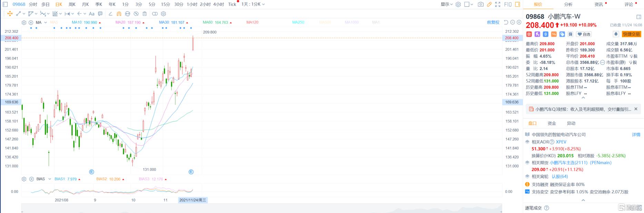Viewport: 644px width, 213px height.
Task: Toggle hide-drawings icon in the drawing toolbar
Action: point(136,14)
